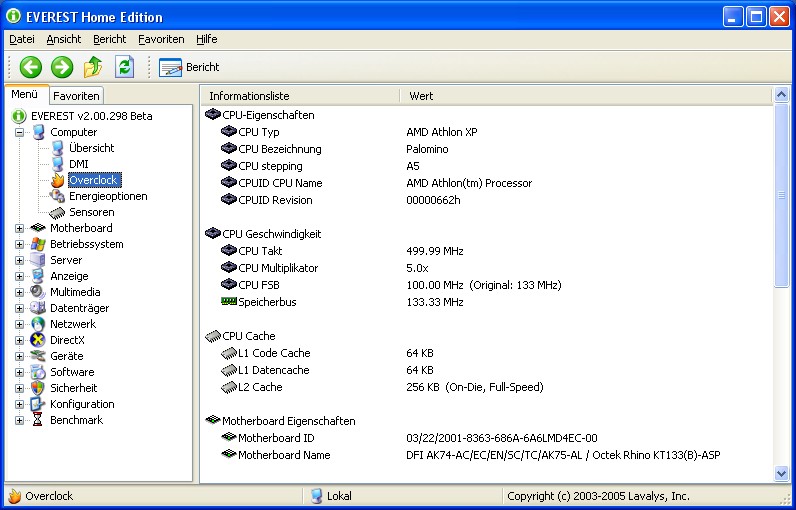Click the Sensoren chip icon
The image size is (796, 510).
tap(57, 213)
